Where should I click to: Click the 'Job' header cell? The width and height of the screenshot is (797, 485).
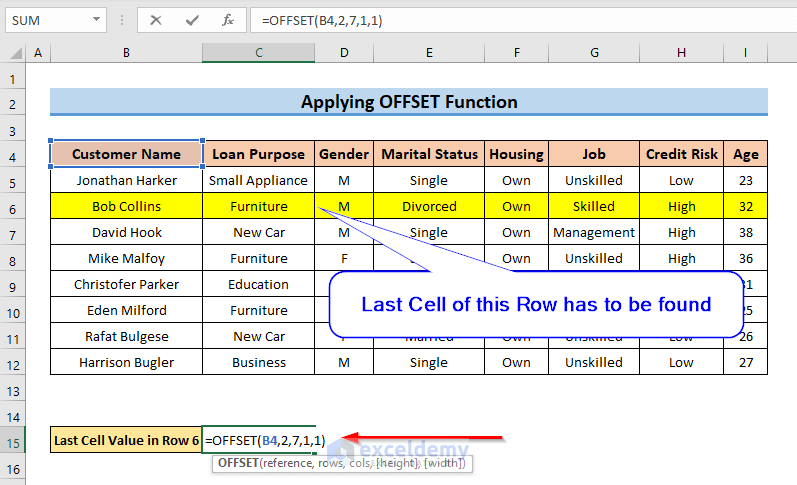click(x=594, y=154)
